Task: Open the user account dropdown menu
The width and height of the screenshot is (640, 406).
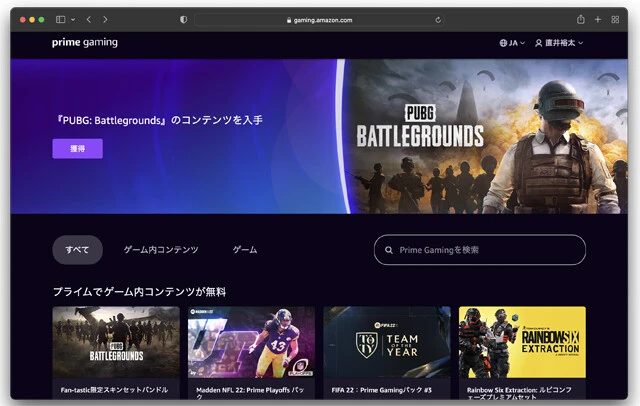Action: click(559, 43)
